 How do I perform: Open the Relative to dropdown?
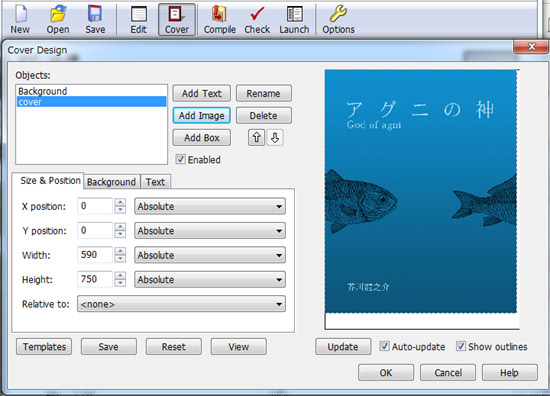tap(181, 304)
